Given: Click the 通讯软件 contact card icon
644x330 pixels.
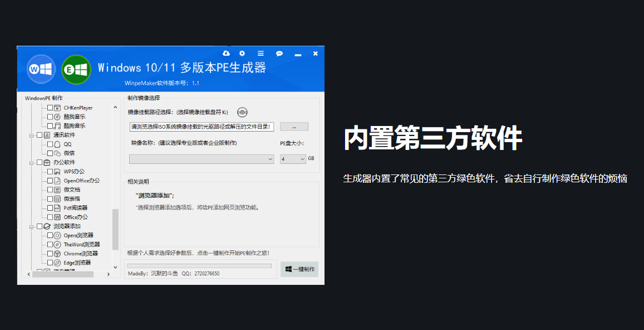Looking at the screenshot, I should pyautogui.click(x=47, y=135).
